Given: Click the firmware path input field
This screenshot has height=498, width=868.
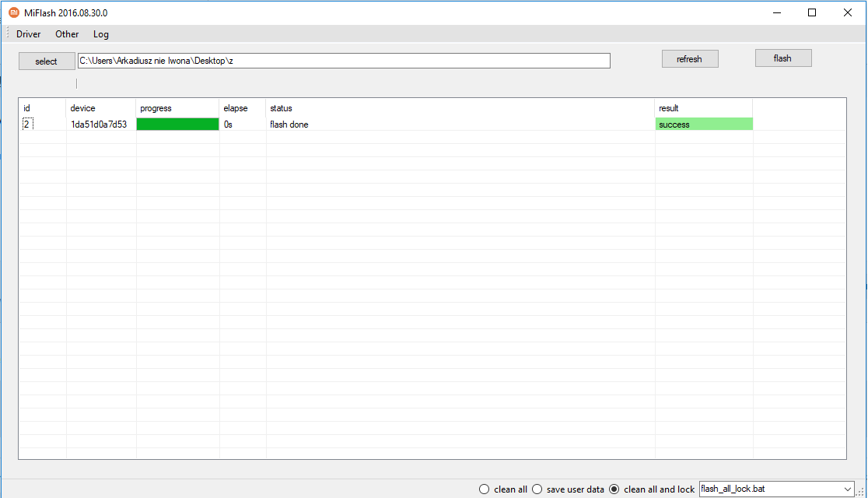Looking at the screenshot, I should point(343,61).
